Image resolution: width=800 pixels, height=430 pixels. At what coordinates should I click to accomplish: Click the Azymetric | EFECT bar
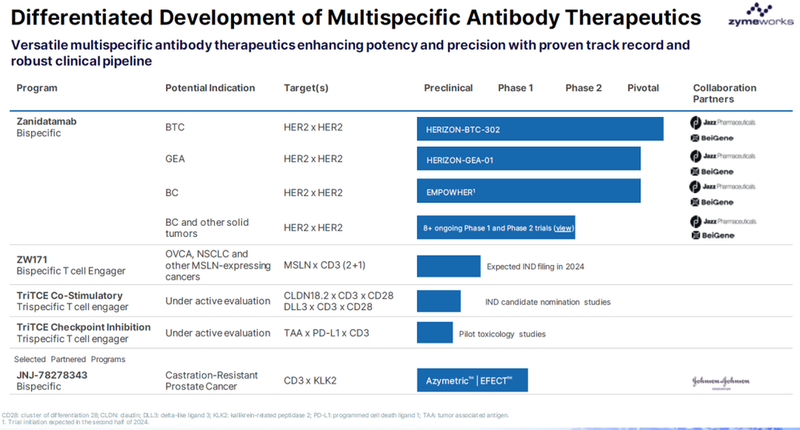coord(471,381)
